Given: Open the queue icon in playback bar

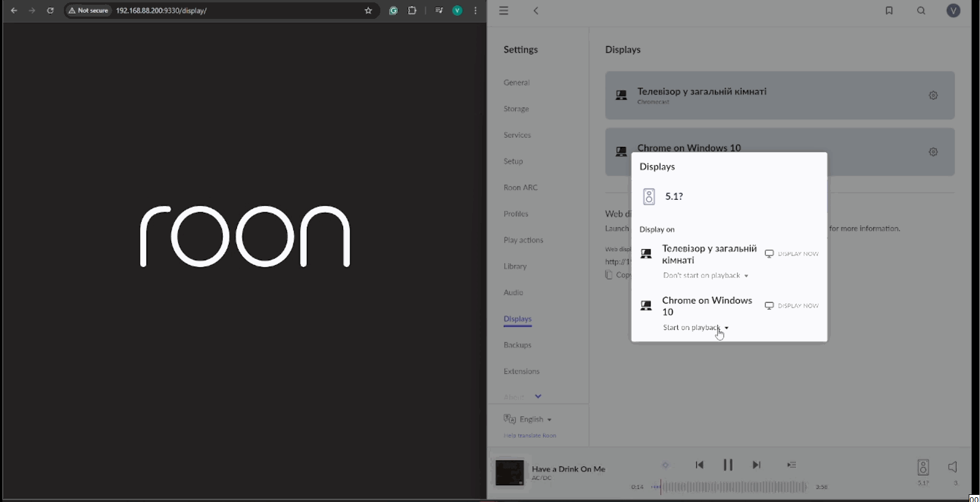Looking at the screenshot, I should click(x=791, y=465).
